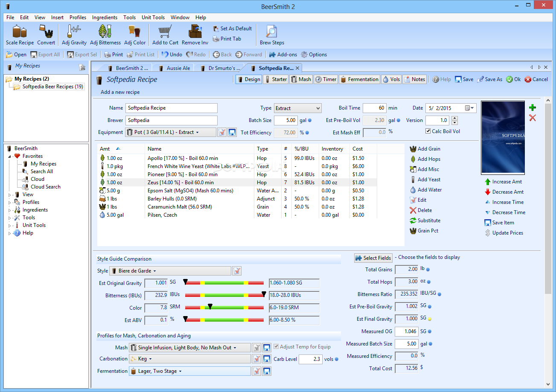The height and width of the screenshot is (392, 556).
Task: Click the Add Hops button
Action: pos(425,159)
